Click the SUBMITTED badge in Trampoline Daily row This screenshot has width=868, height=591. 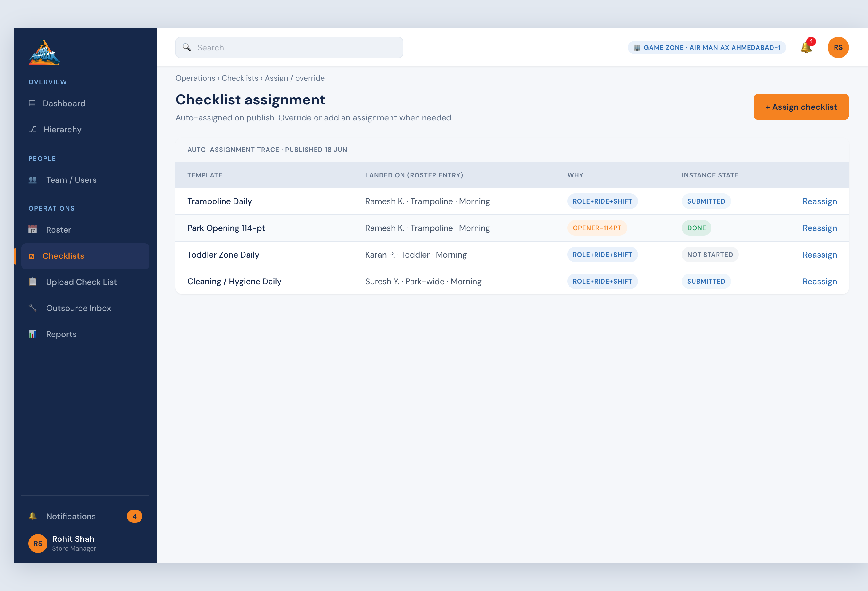[706, 201]
